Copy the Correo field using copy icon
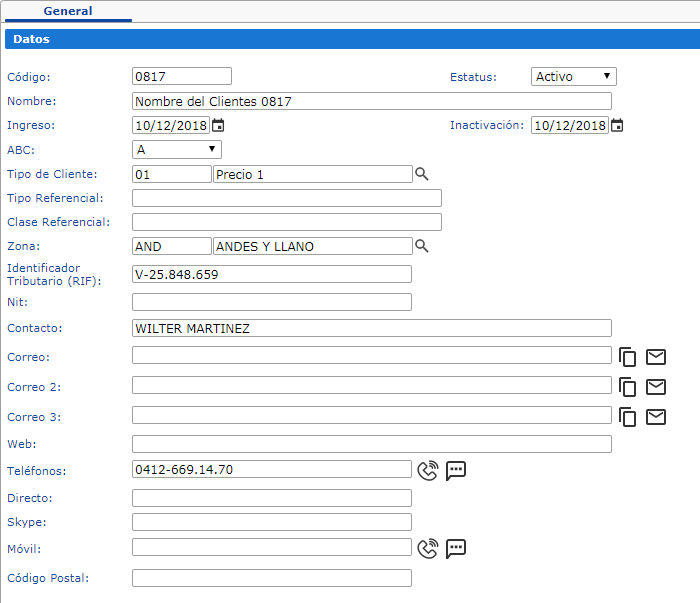The width and height of the screenshot is (700, 603). click(627, 358)
